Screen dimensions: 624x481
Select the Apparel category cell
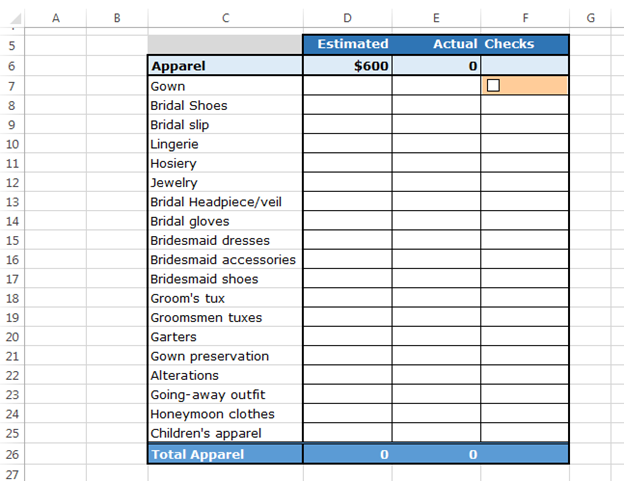tap(225, 66)
